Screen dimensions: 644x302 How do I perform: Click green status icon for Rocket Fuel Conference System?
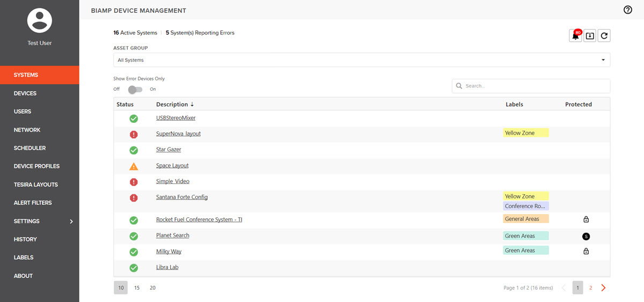[x=134, y=220]
